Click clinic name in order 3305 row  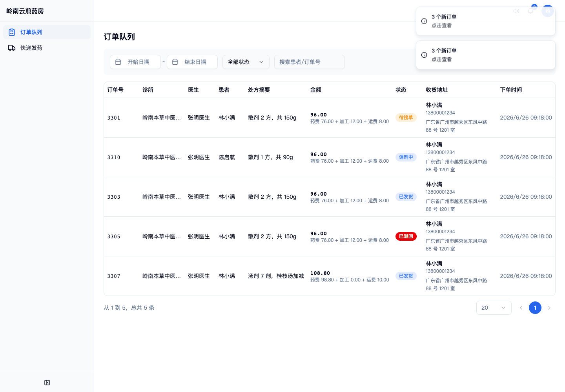(162, 236)
